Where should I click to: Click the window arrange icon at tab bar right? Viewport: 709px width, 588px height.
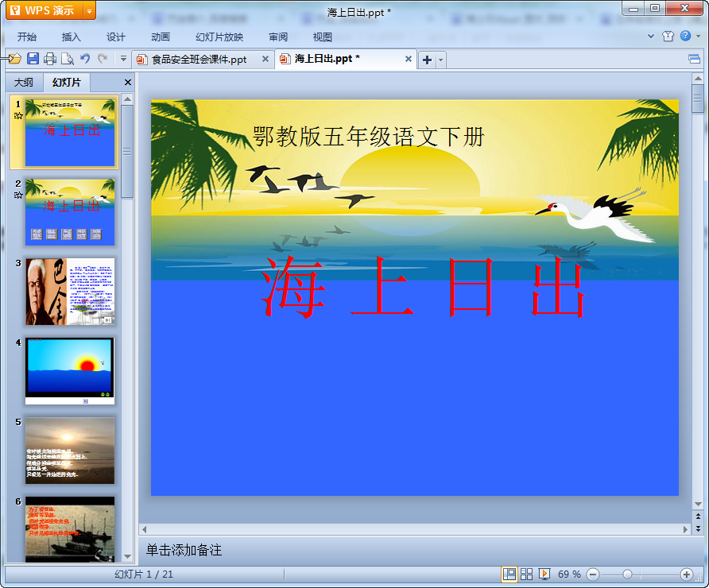pyautogui.click(x=695, y=59)
